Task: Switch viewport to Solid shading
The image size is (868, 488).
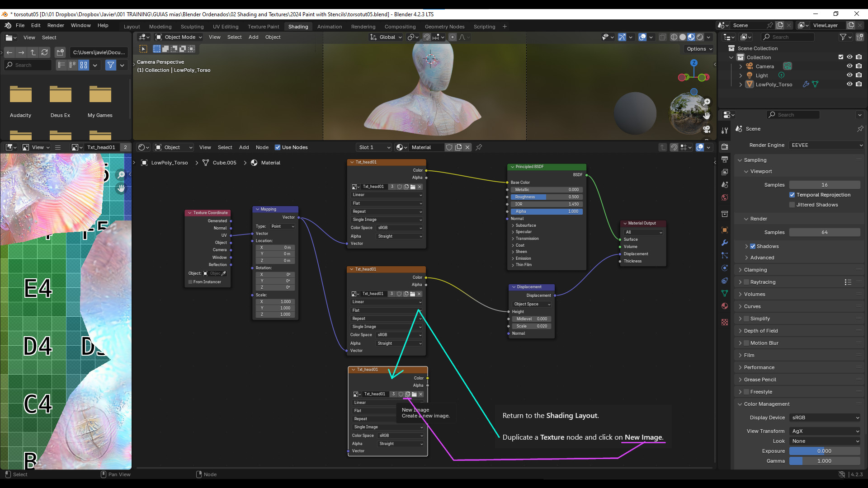Action: (683, 37)
